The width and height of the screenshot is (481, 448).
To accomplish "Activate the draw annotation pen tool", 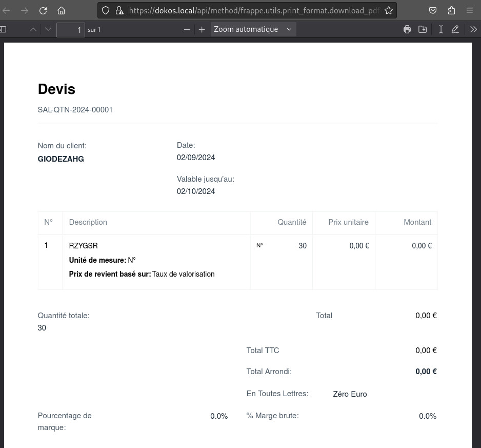I will pyautogui.click(x=455, y=29).
